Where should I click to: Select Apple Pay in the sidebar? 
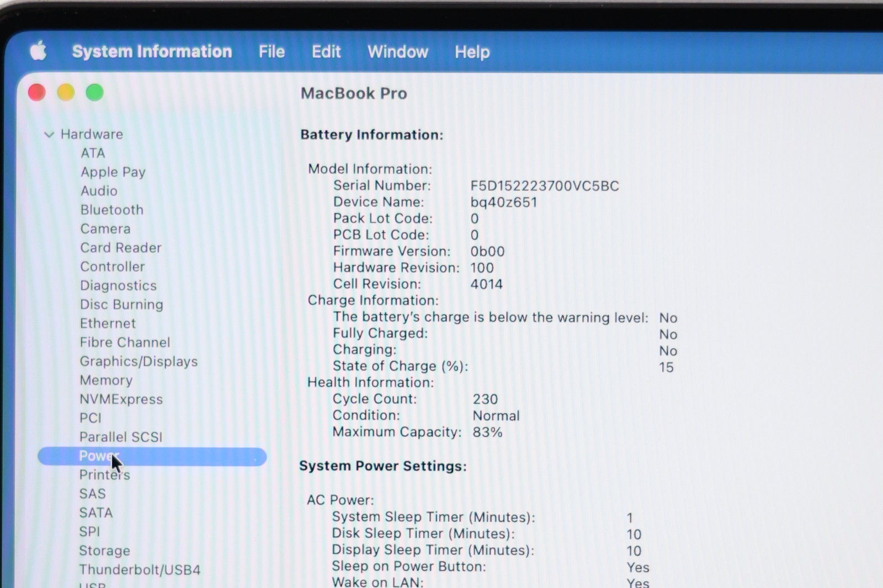coord(113,172)
